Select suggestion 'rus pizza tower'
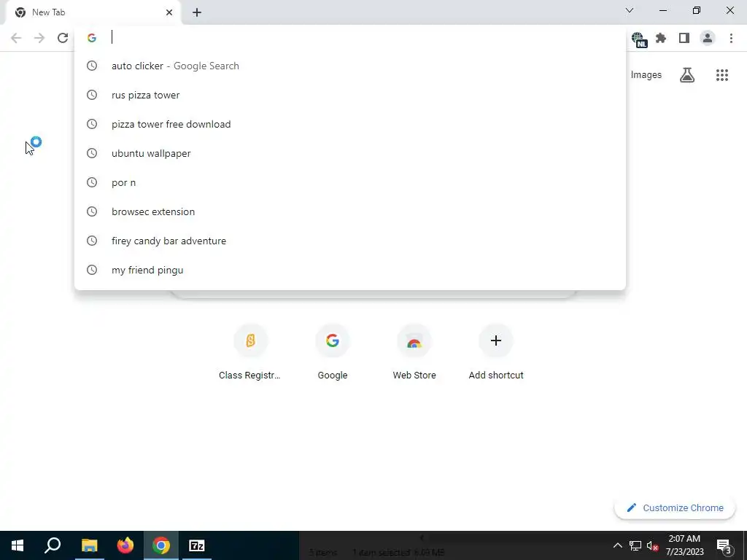The width and height of the screenshot is (747, 560). 350,95
